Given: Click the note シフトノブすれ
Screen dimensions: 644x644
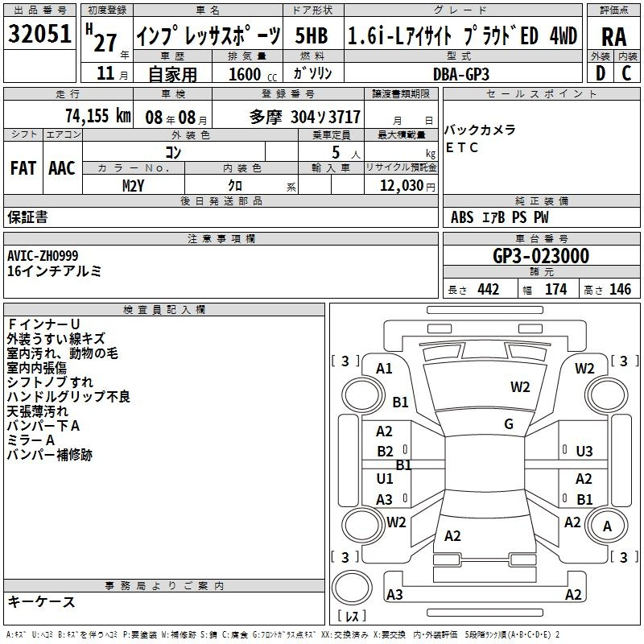Looking at the screenshot, I should pyautogui.click(x=50, y=382).
